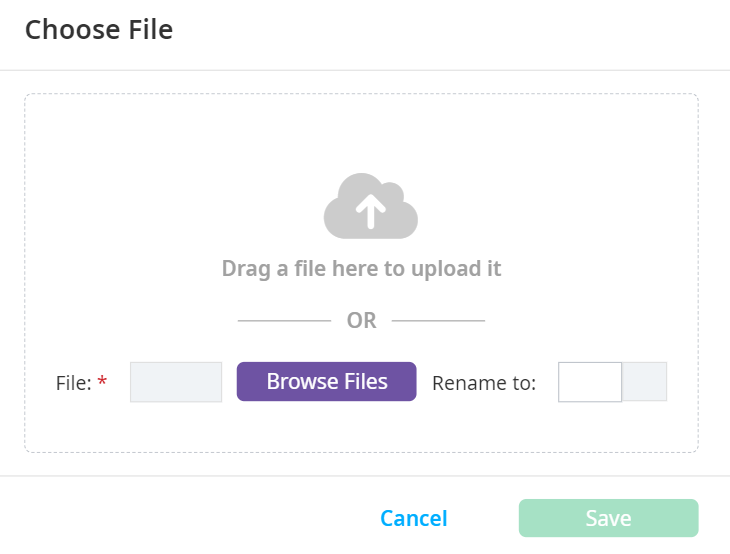This screenshot has height=554, width=730.
Task: Click the Choose File dialog title
Action: pyautogui.click(x=99, y=30)
